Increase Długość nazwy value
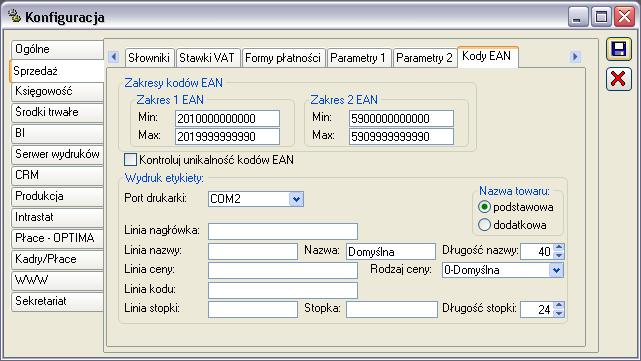 click(558, 247)
